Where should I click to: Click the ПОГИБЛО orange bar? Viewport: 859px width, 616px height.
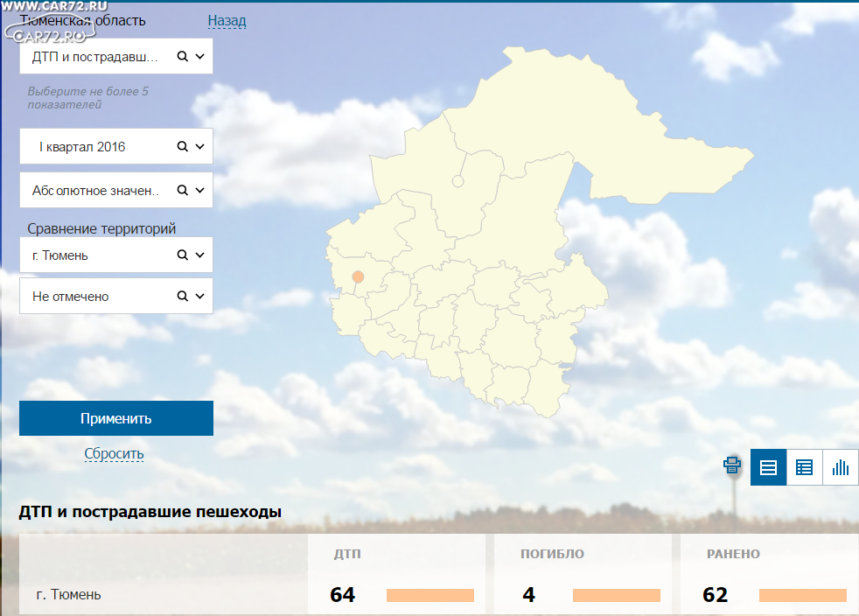point(617,595)
